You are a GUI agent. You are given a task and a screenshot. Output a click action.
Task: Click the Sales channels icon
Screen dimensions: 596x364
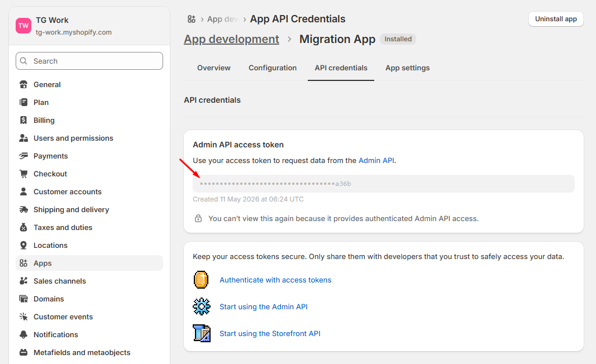click(23, 281)
